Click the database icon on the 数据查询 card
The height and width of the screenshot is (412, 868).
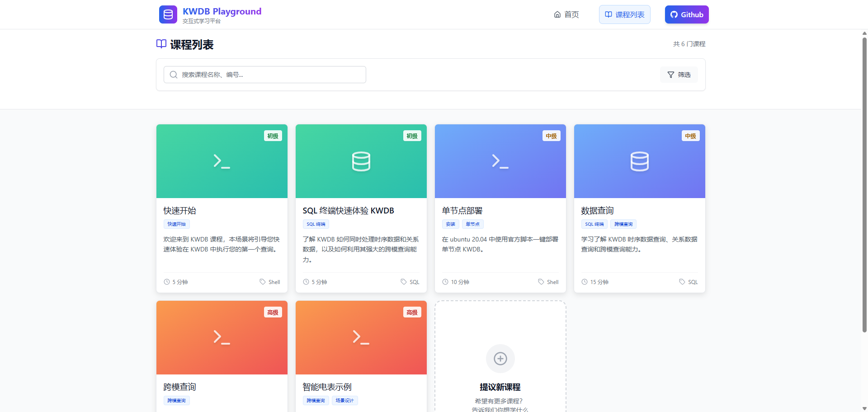pyautogui.click(x=640, y=161)
